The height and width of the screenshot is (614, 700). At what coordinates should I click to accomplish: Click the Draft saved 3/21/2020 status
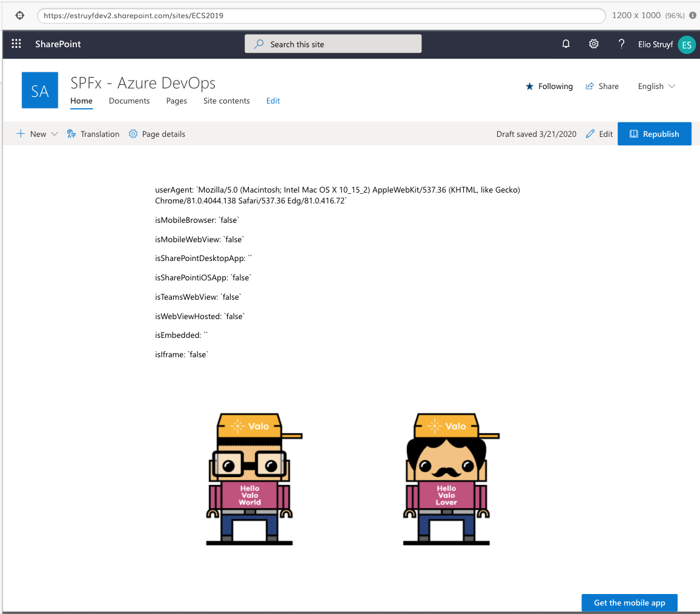[x=536, y=134]
